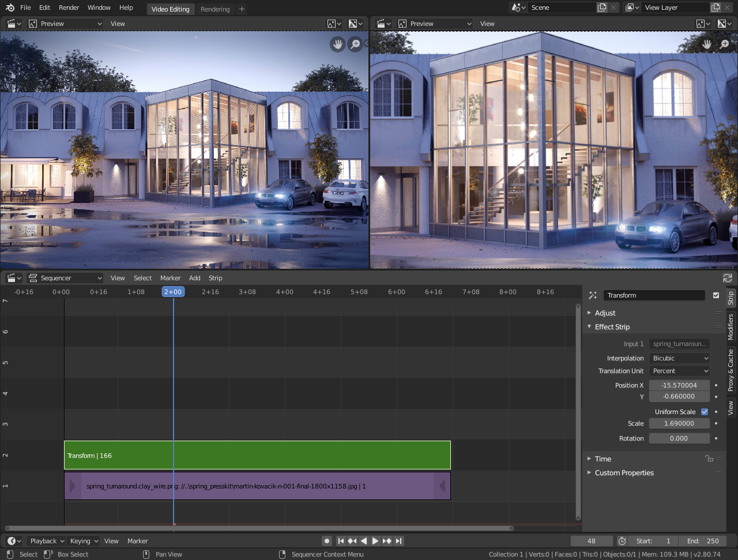Activate the pan hand icon in left preview

click(337, 44)
